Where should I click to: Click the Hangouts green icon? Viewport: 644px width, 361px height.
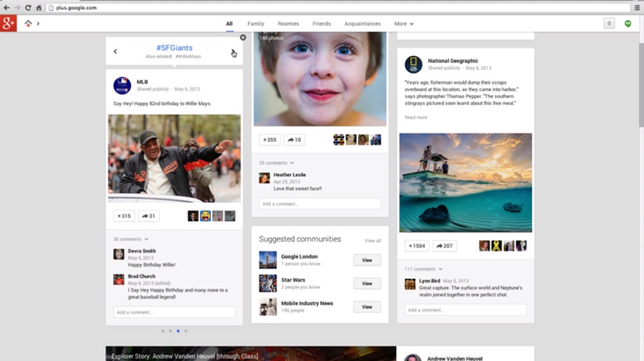point(628,24)
